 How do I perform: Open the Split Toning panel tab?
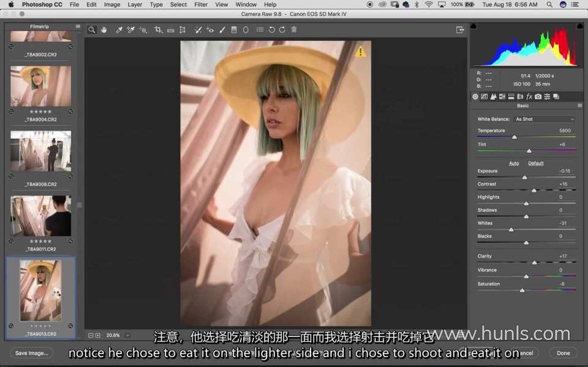(x=511, y=97)
